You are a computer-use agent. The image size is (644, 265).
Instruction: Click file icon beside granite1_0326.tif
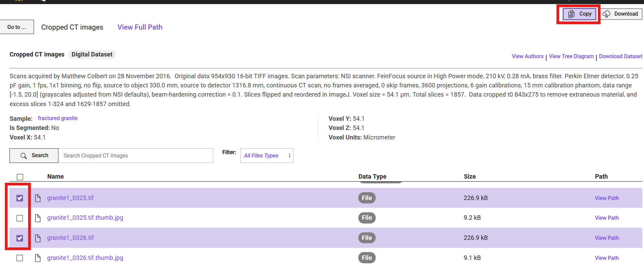click(x=38, y=238)
